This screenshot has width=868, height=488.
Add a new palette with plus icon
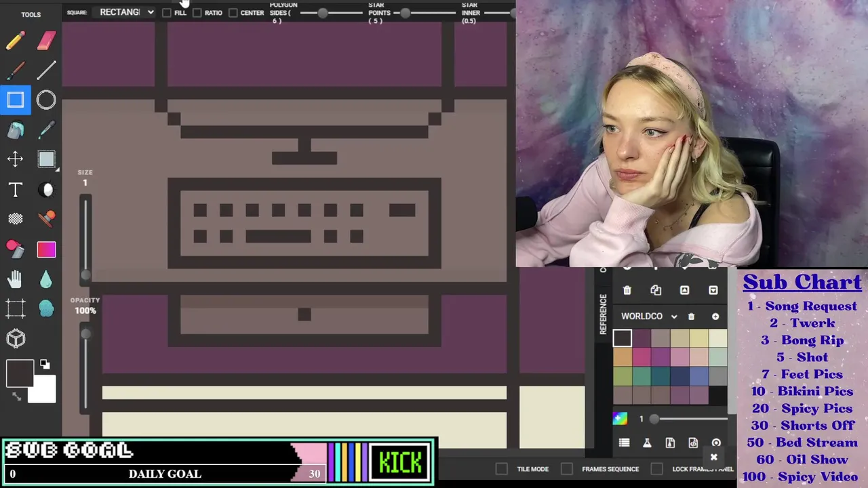(715, 317)
